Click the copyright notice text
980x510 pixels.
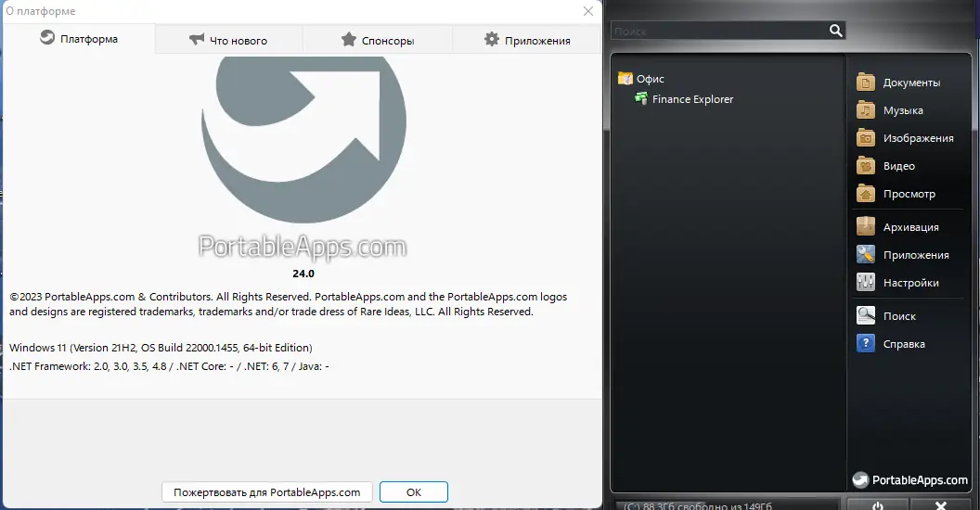[288, 304]
